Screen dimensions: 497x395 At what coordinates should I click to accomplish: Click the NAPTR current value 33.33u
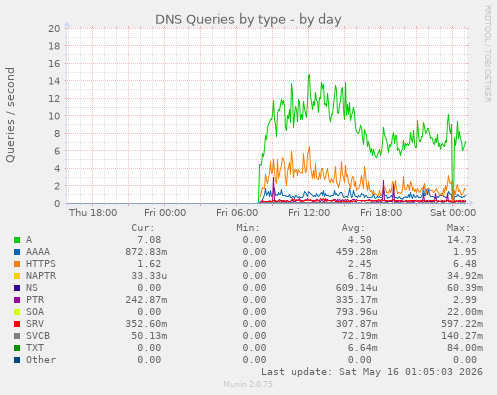[149, 276]
